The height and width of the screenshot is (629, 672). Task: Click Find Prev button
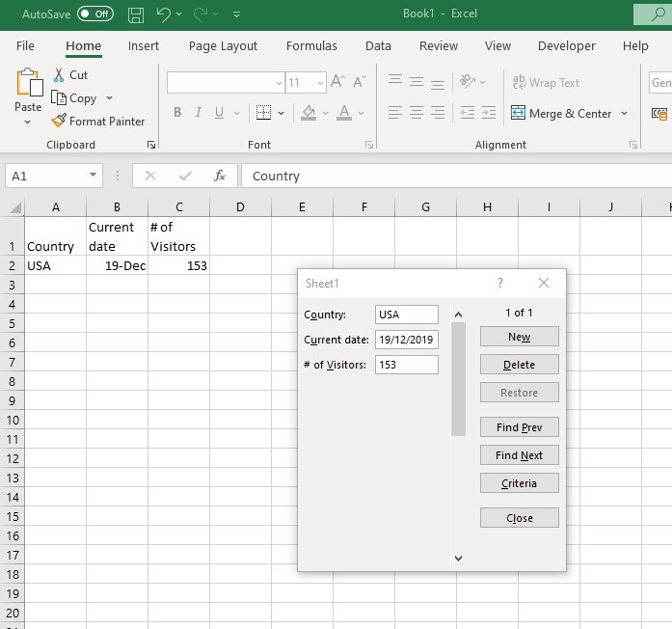click(x=520, y=427)
